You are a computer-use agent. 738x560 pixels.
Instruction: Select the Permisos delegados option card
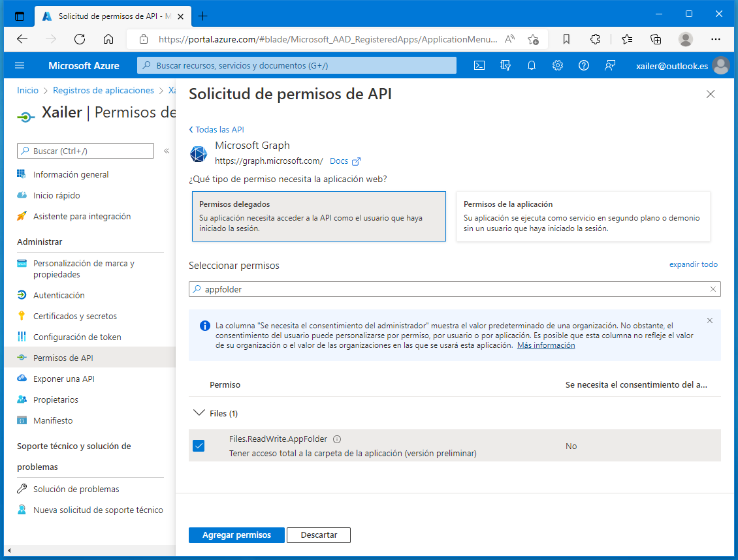(319, 216)
